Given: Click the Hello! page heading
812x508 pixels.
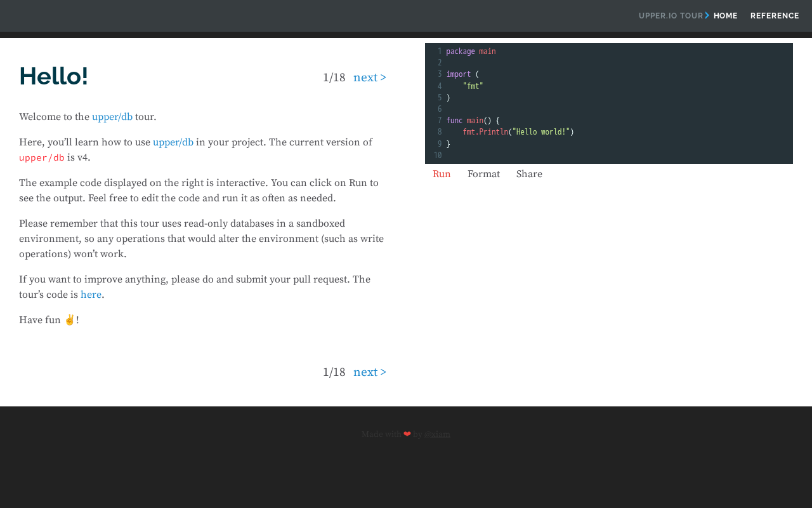Looking at the screenshot, I should (x=53, y=76).
